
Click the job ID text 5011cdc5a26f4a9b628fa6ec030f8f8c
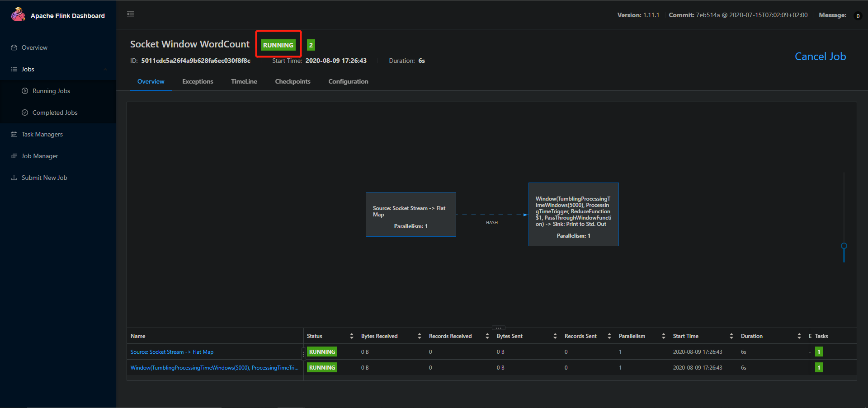point(196,61)
